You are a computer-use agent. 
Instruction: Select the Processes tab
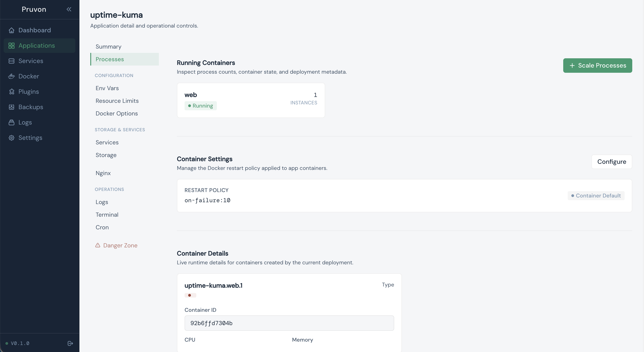pyautogui.click(x=125, y=59)
